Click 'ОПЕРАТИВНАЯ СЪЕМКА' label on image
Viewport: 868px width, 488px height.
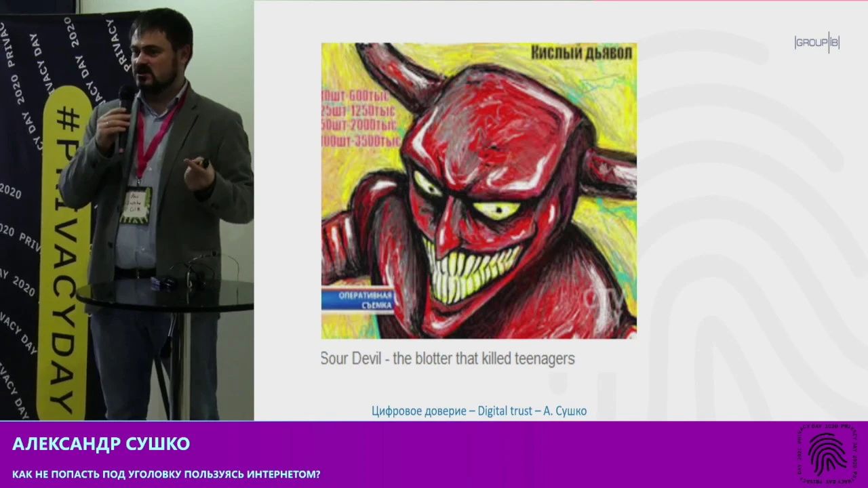[x=357, y=300]
